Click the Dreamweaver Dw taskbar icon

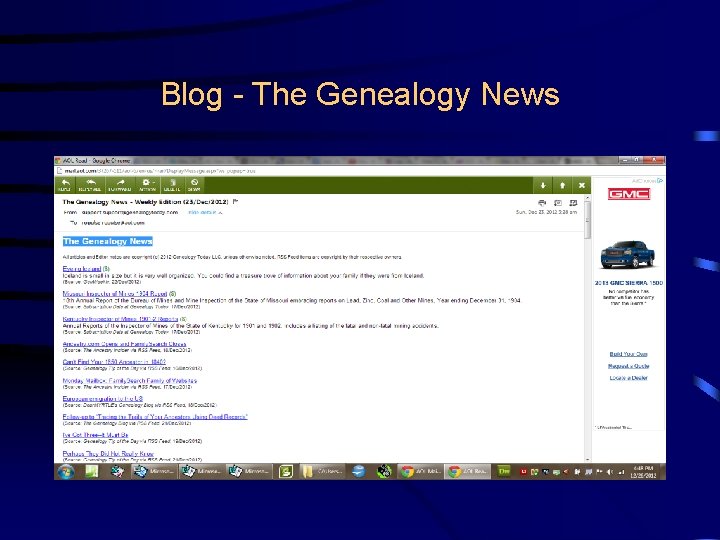coord(504,471)
